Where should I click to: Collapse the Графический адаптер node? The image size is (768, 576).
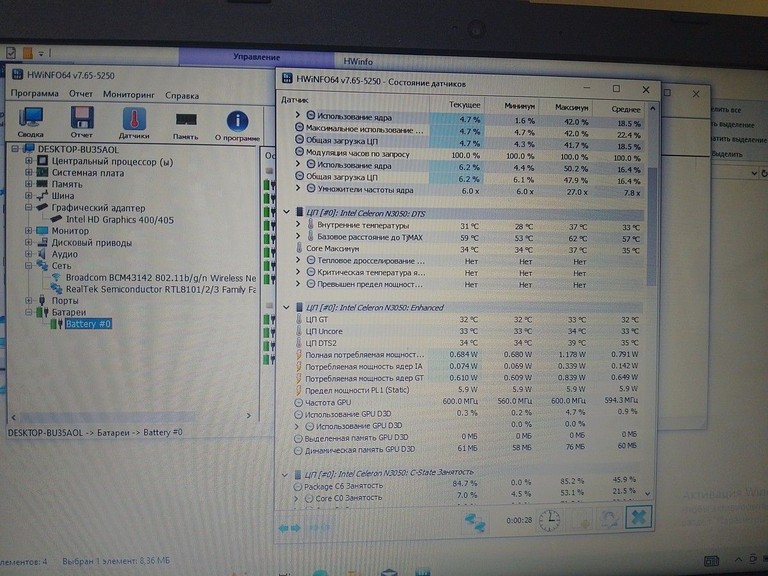point(29,207)
